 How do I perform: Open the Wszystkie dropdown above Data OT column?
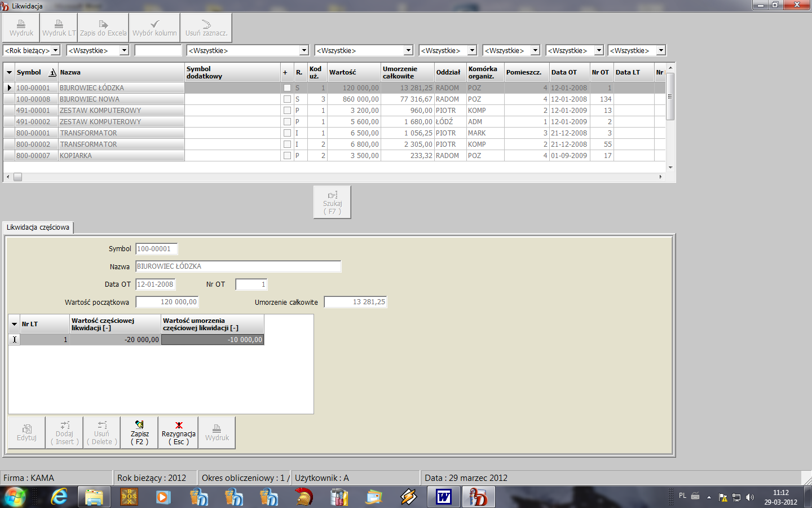click(599, 50)
